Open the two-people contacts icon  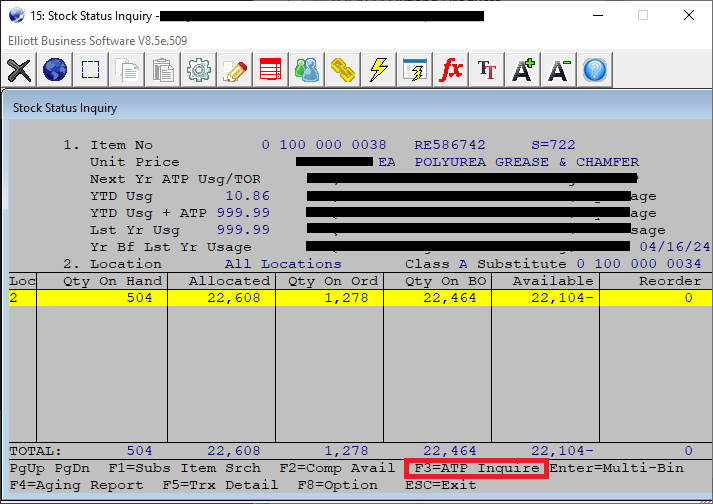(307, 70)
